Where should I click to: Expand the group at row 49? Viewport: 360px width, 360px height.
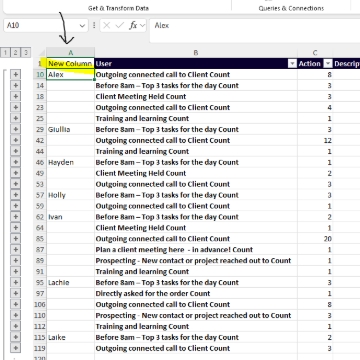[x=15, y=173]
